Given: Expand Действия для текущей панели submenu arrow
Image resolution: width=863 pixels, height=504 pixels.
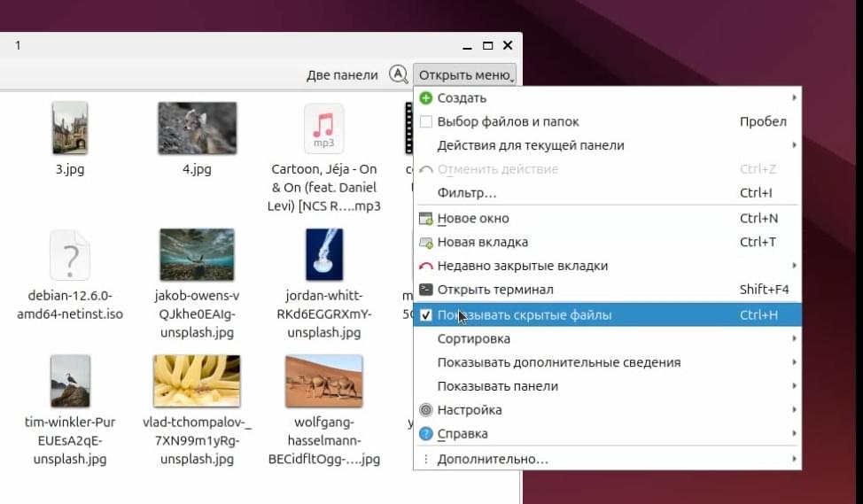Looking at the screenshot, I should pyautogui.click(x=794, y=145).
